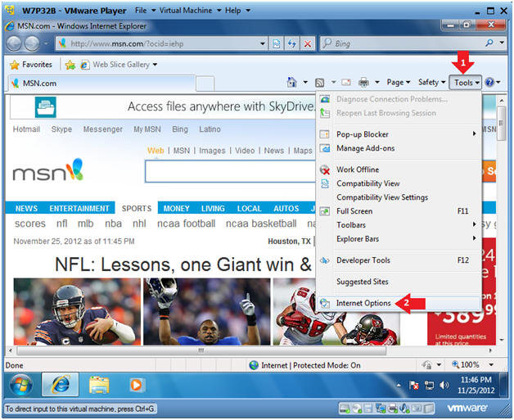Click the red Stop loading icon
The height and width of the screenshot is (420, 514).
308,43
